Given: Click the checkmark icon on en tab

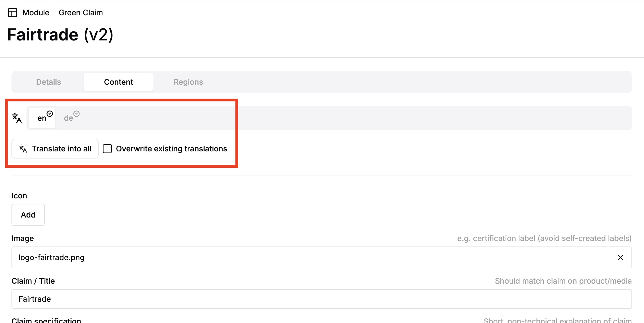Looking at the screenshot, I should coord(50,114).
